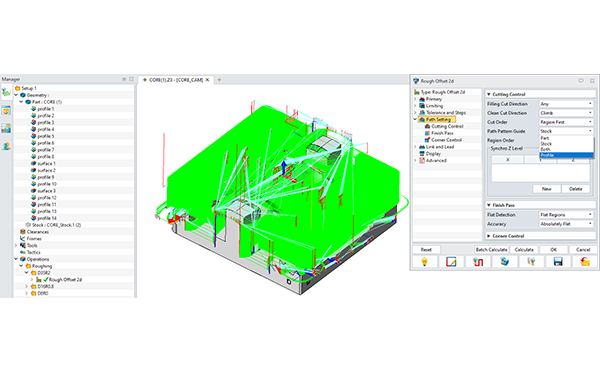The image size is (600, 371).
Task: Select Rough Offset 2d operation in tree
Action: click(65, 280)
